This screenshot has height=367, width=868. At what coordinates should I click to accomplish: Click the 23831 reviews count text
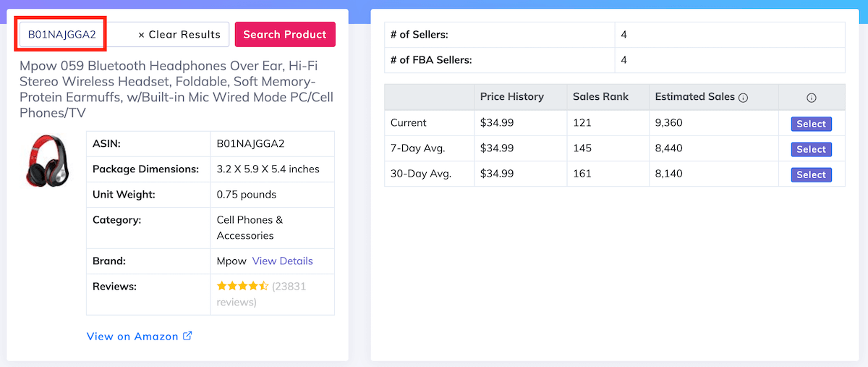click(x=262, y=294)
